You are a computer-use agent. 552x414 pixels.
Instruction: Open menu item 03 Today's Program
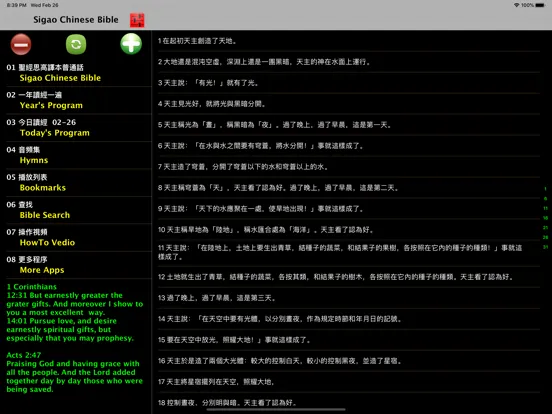tap(79, 128)
